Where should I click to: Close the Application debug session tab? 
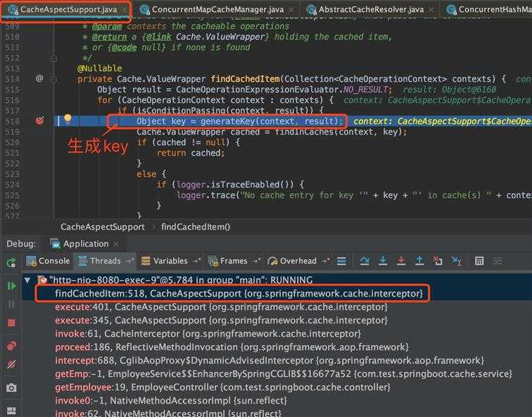coord(115,244)
